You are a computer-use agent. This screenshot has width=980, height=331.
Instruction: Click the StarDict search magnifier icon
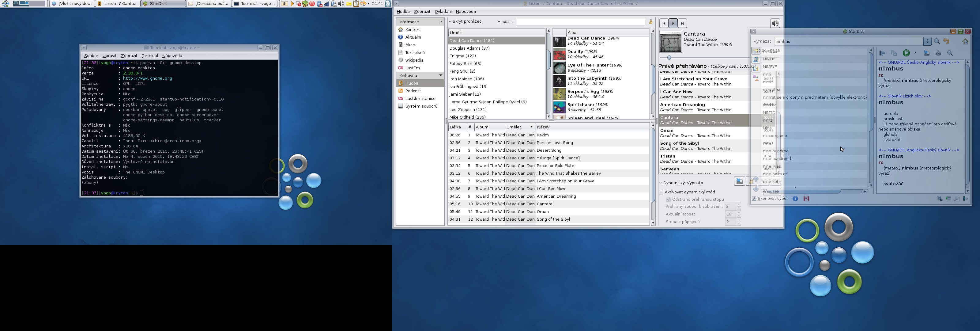point(937,41)
